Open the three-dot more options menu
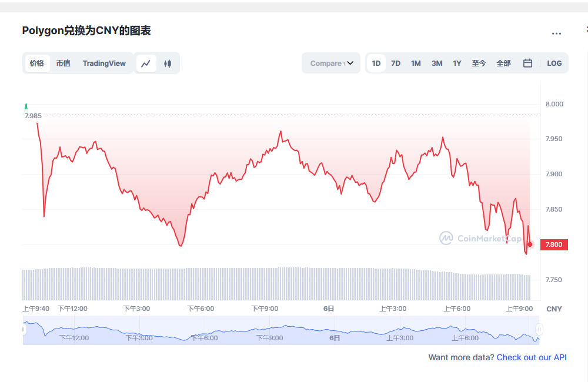588x382 pixels. 556,33
